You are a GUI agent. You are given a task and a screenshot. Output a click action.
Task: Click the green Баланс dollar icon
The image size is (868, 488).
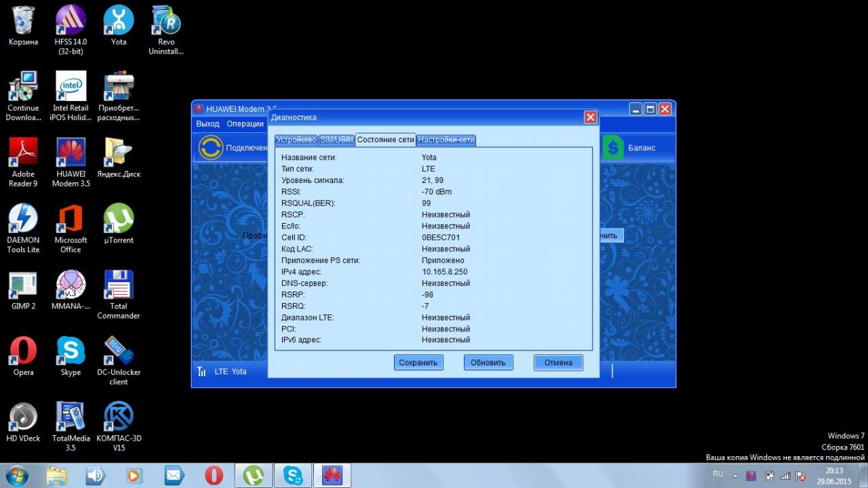[612, 147]
